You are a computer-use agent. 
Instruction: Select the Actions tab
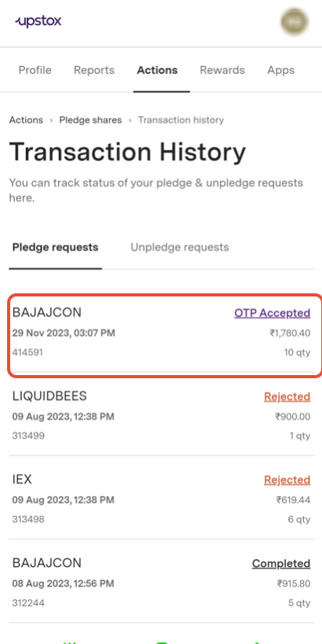point(157,70)
